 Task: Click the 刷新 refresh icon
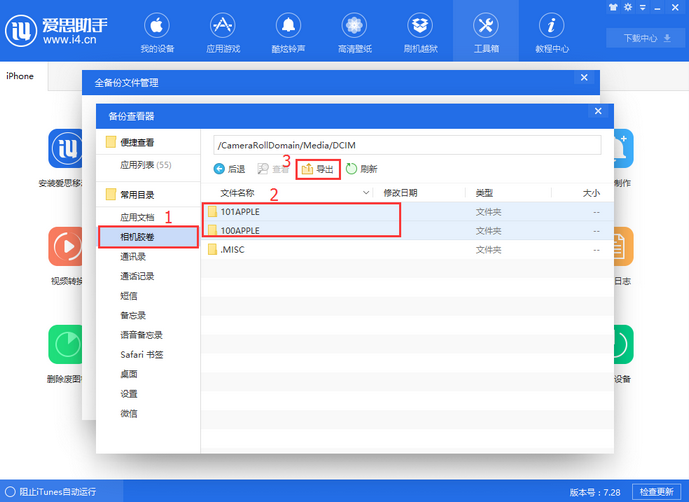tap(351, 169)
